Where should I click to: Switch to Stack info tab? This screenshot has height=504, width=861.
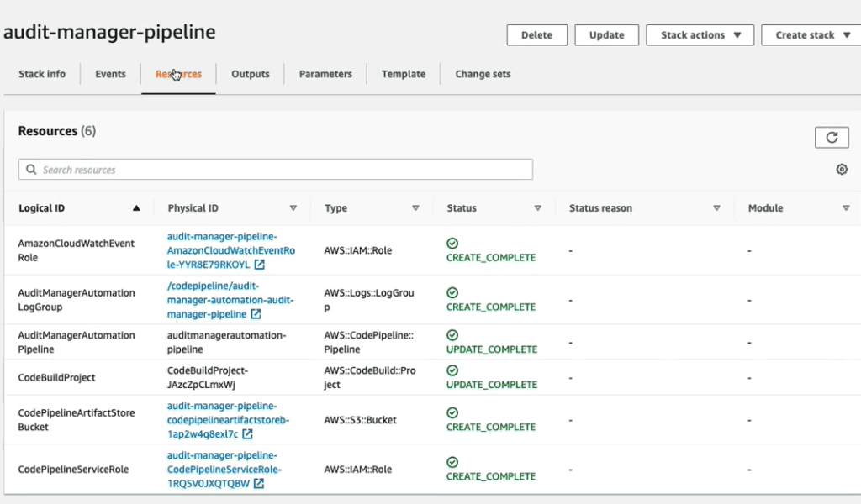[x=42, y=74]
